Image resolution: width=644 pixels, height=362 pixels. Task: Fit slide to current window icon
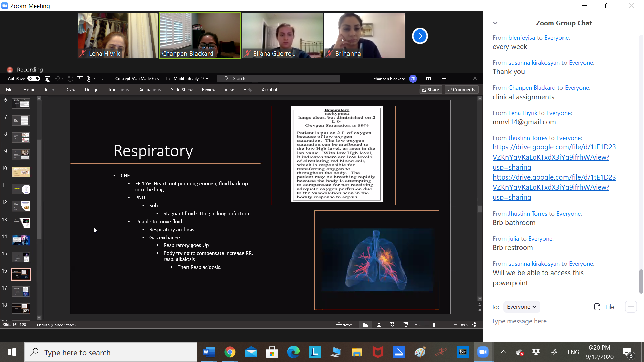click(x=475, y=325)
